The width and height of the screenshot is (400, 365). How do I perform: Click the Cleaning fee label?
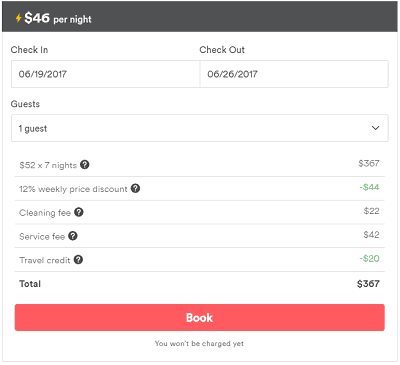(45, 213)
